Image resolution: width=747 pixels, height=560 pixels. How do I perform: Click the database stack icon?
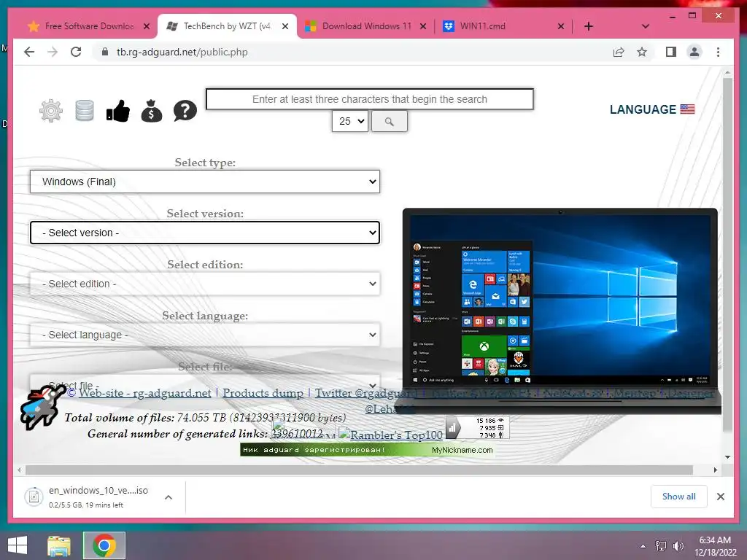click(x=85, y=111)
